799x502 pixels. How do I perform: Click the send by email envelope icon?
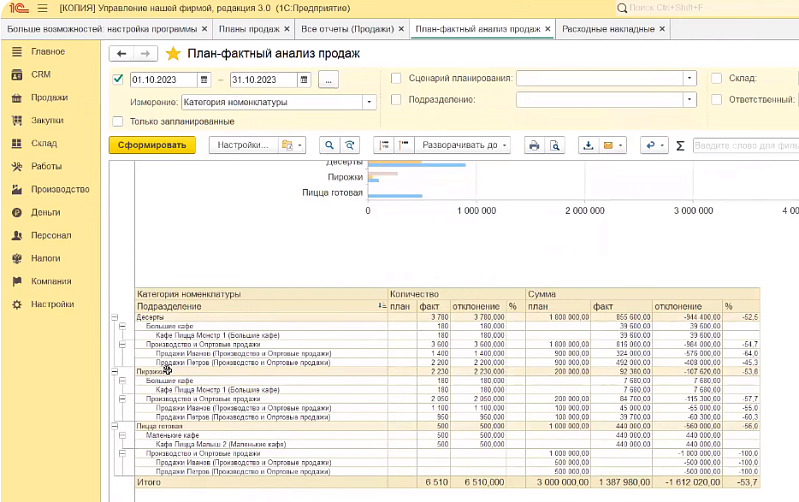pyautogui.click(x=607, y=145)
